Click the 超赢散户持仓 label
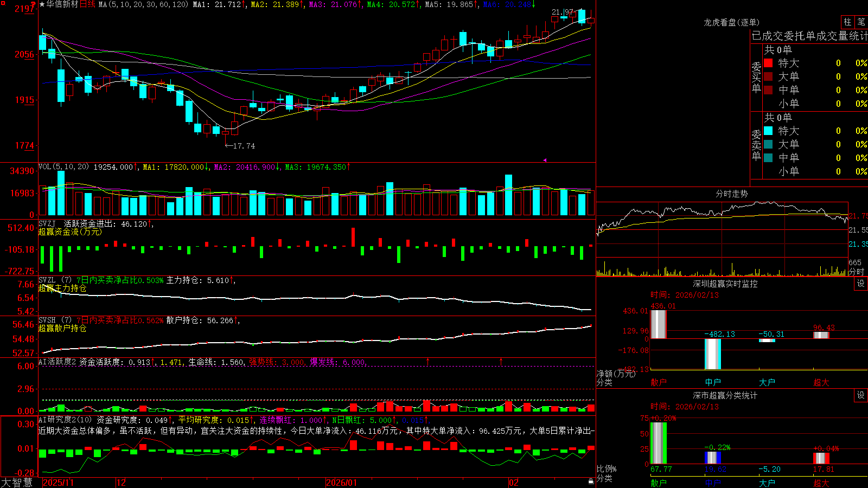868x488 pixels. pos(62,328)
